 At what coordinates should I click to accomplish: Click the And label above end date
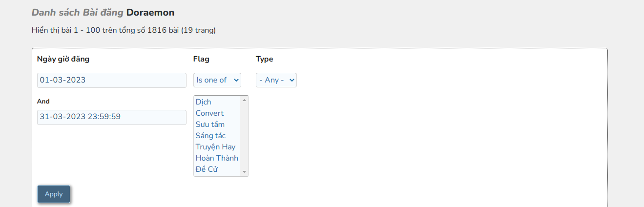pos(43,102)
